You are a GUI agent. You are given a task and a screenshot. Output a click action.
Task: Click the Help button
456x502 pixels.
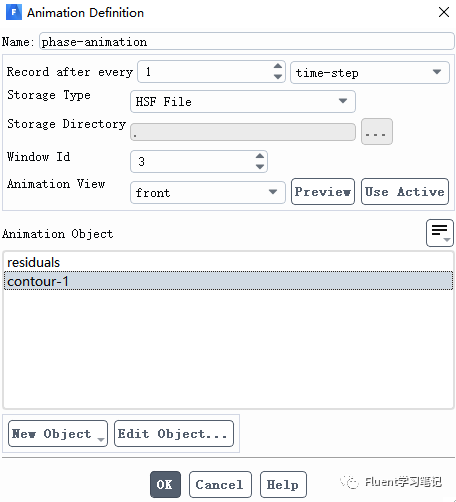[x=283, y=484]
